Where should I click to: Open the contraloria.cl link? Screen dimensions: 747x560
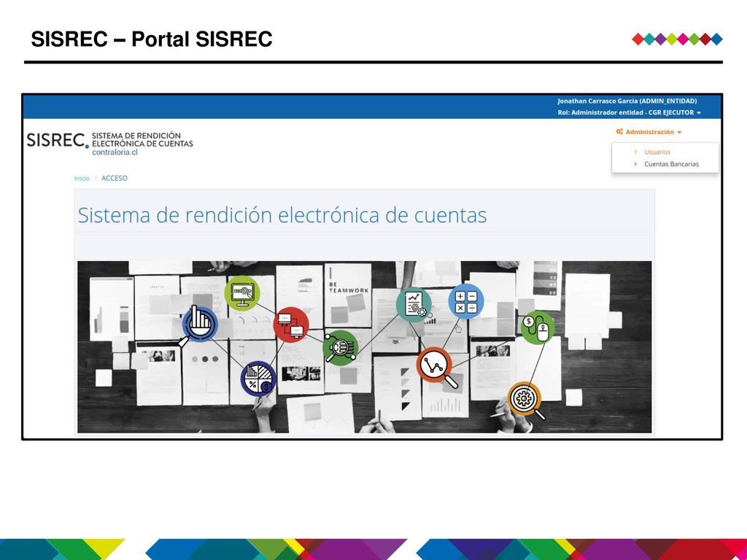[115, 152]
